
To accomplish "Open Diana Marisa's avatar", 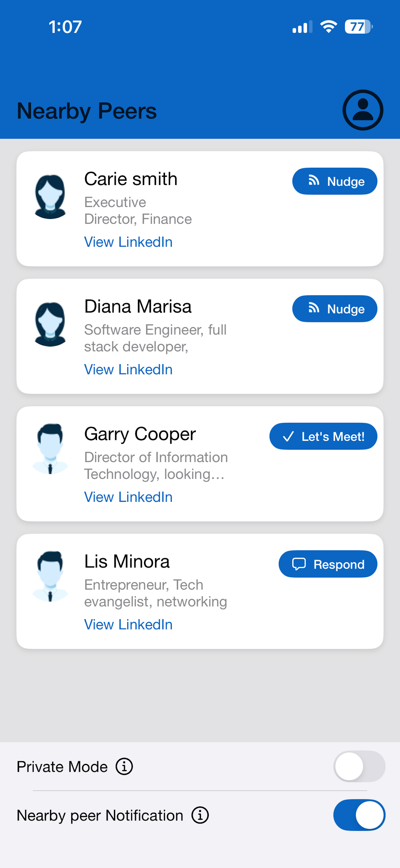I will tap(50, 324).
